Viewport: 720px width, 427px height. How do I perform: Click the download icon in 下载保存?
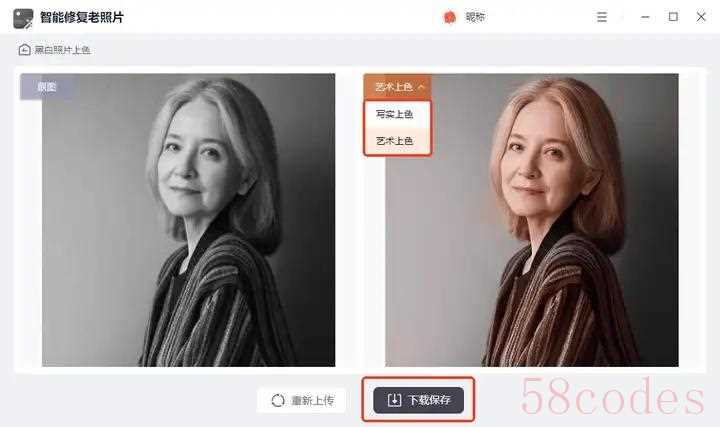(x=394, y=400)
